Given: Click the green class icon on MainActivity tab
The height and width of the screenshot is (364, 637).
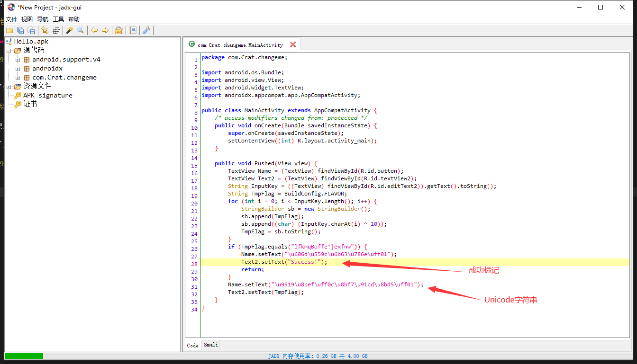Looking at the screenshot, I should (191, 44).
